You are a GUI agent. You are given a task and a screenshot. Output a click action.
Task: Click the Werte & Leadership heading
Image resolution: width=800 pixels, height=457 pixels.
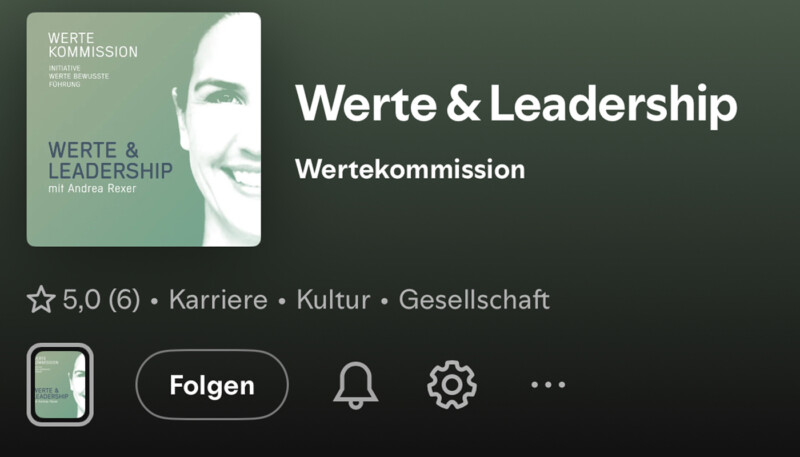click(516, 104)
